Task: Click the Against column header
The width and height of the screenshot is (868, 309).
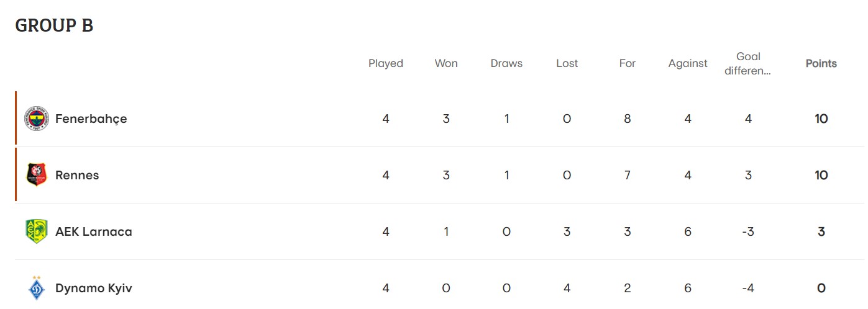Action: 688,63
